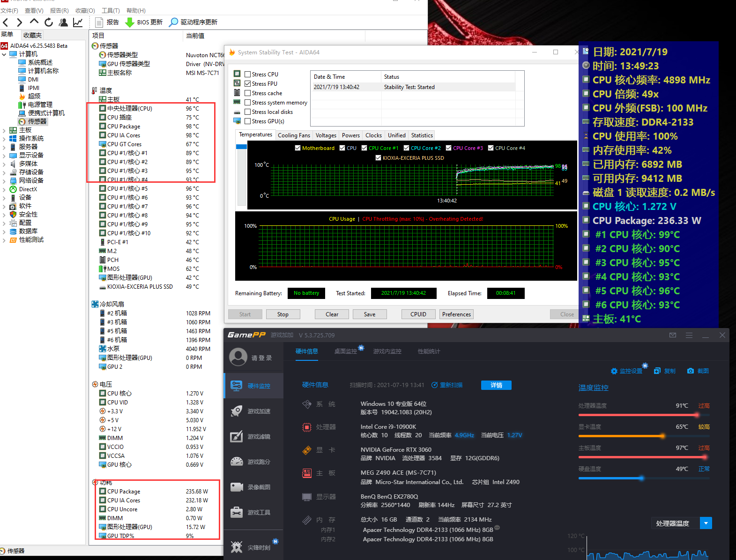Expand the 多媒体 tree node
Viewport: 736px width, 560px height.
point(4,164)
